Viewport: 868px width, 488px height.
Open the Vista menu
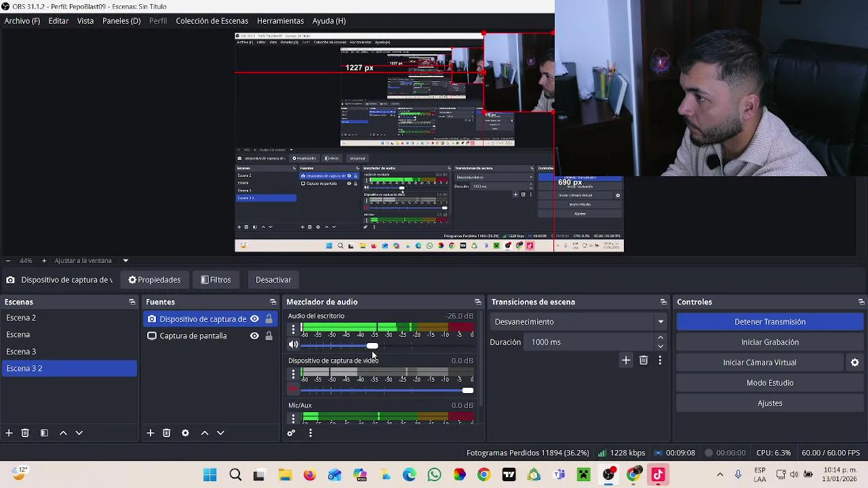pos(85,21)
